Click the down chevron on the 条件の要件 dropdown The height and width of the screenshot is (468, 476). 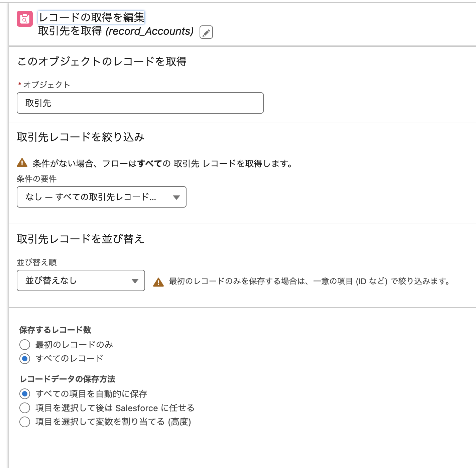176,197
